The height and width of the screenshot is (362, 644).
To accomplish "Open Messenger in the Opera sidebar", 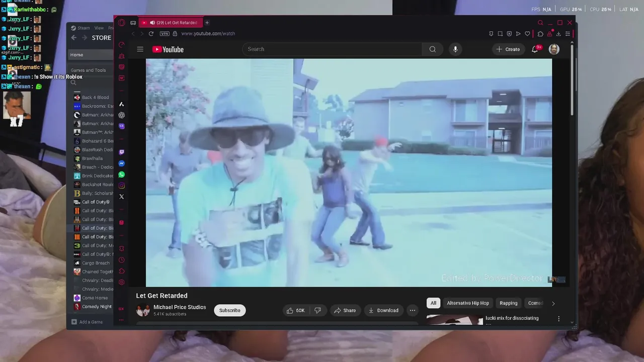I will [121, 163].
